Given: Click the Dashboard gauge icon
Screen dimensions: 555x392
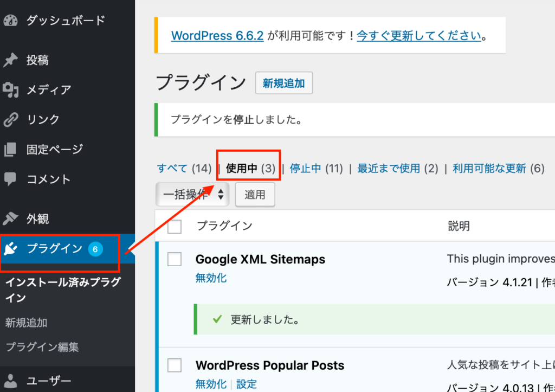Looking at the screenshot, I should (x=11, y=21).
